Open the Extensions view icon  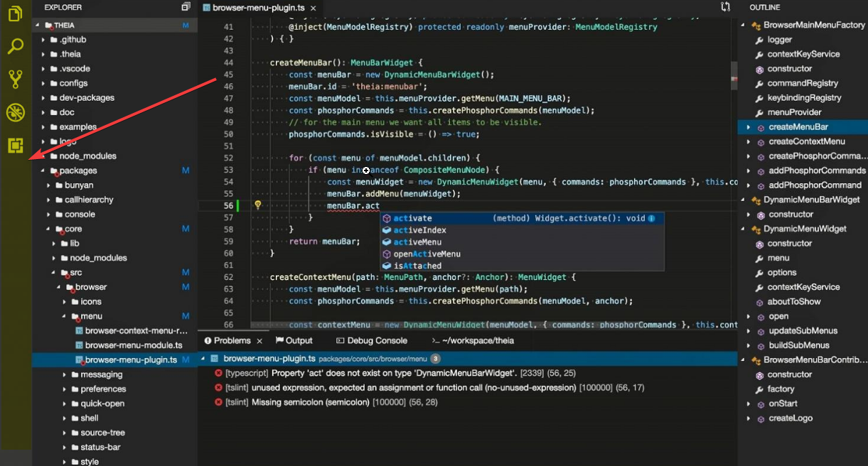15,146
